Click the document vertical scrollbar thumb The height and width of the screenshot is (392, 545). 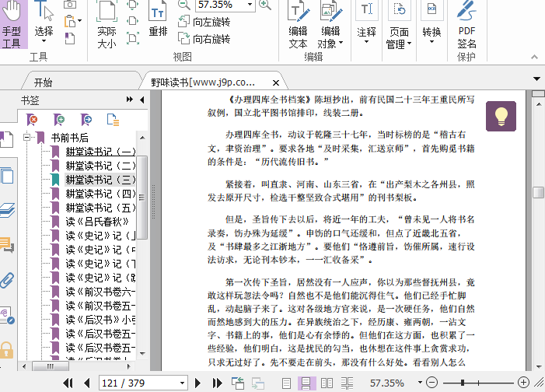tap(538, 192)
